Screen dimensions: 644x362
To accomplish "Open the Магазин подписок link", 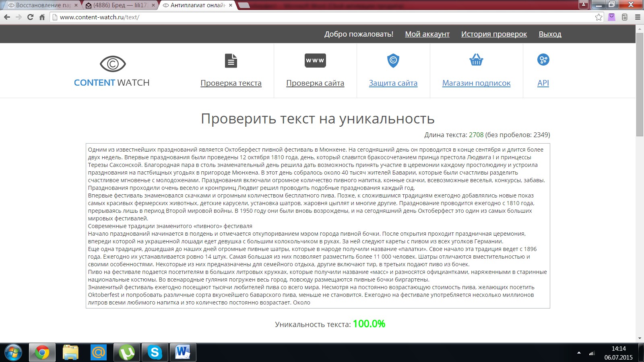I will coord(476,83).
